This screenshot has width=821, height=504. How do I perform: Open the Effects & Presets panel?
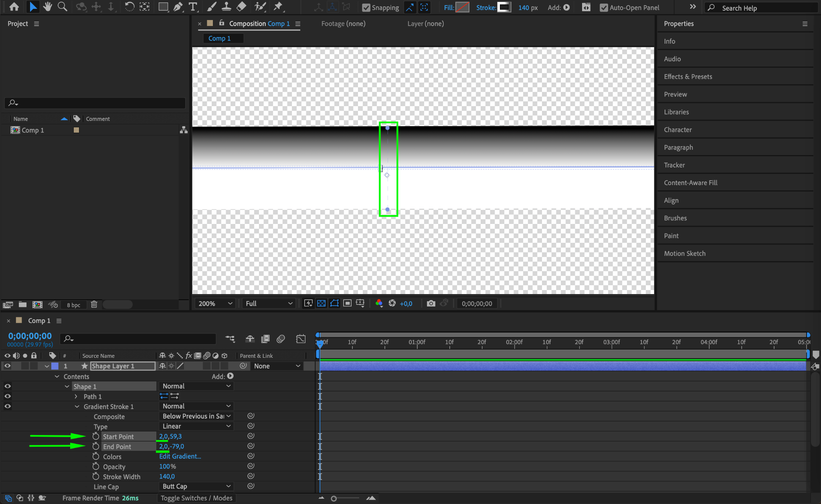click(688, 77)
